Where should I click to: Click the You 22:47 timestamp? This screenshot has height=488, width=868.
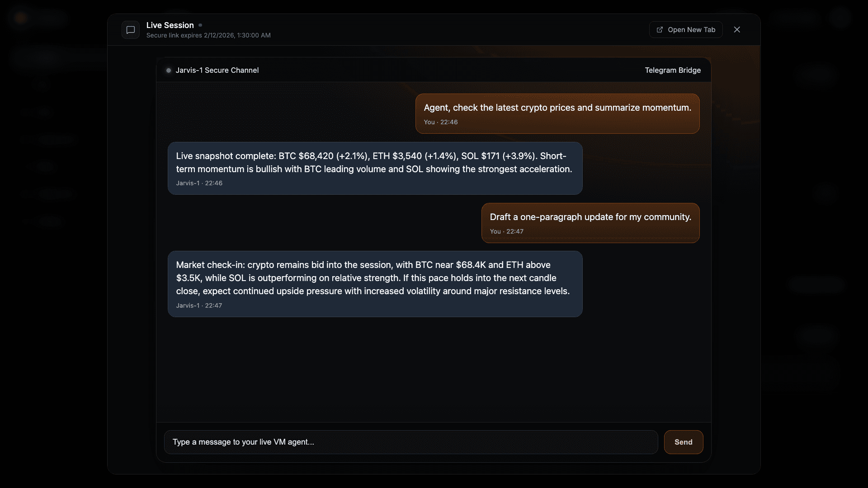507,231
